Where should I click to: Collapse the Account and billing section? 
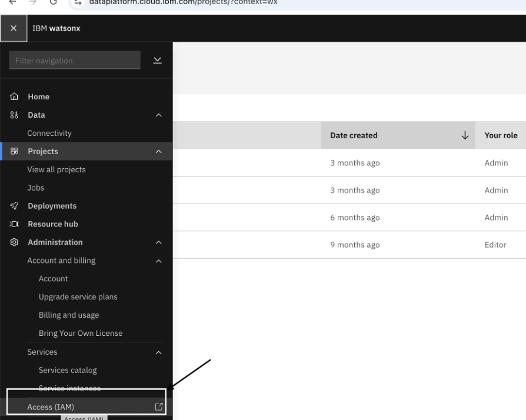[x=159, y=260]
